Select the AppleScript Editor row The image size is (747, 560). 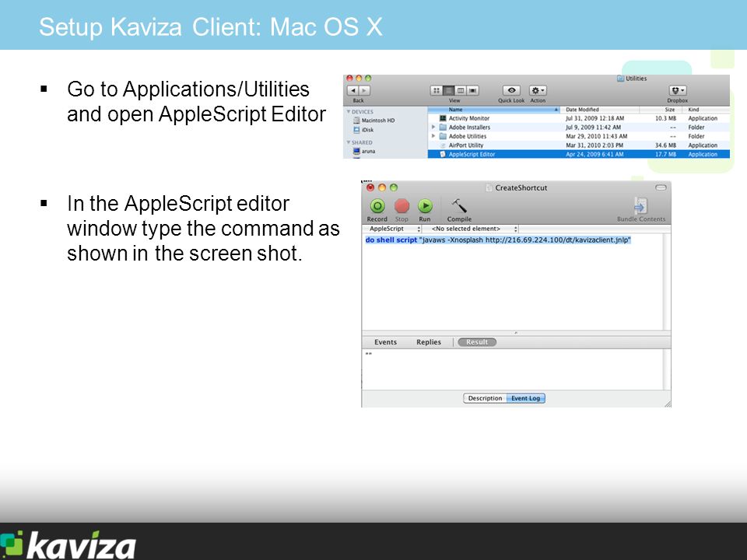point(578,154)
